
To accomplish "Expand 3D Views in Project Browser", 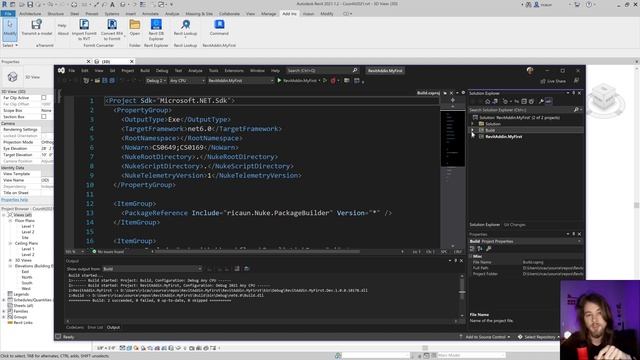I will point(10,260).
